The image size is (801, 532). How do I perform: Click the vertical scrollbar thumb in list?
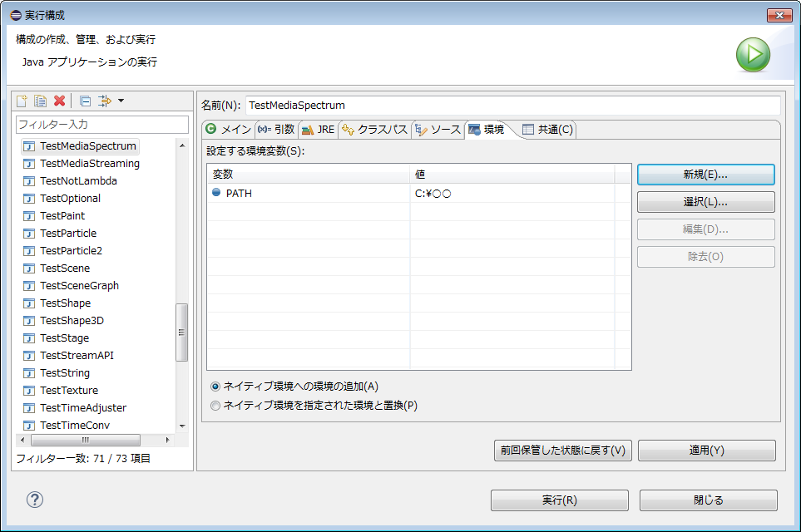[x=181, y=332]
